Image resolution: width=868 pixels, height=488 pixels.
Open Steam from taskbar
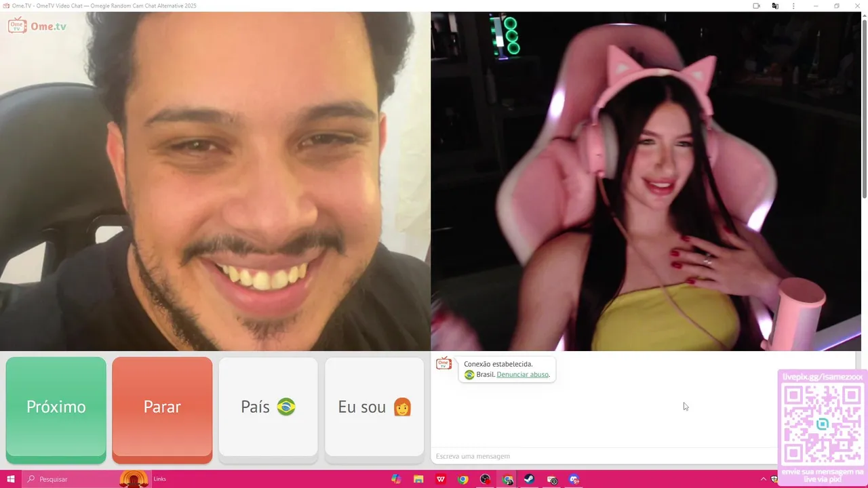point(529,479)
